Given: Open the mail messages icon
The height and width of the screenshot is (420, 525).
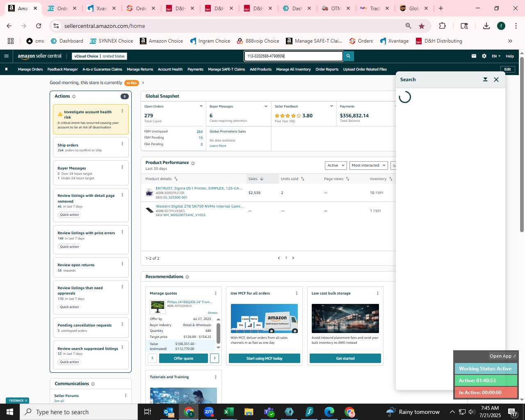Looking at the screenshot, I should (x=474, y=56).
